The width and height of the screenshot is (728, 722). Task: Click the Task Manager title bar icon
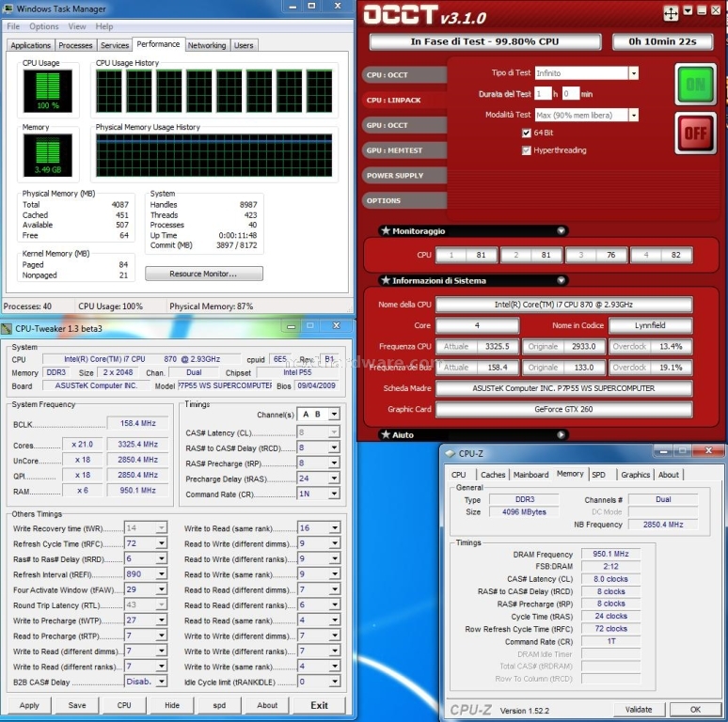(8, 8)
